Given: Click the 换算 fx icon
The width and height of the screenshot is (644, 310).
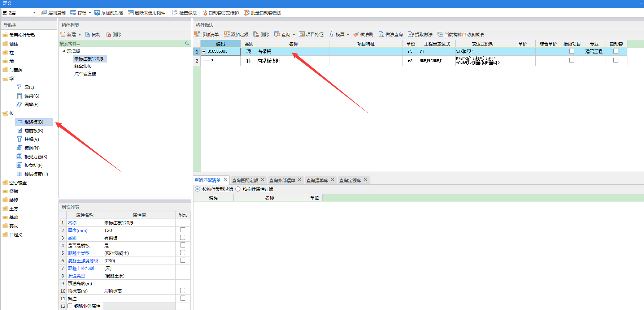Looking at the screenshot, I should [331, 34].
